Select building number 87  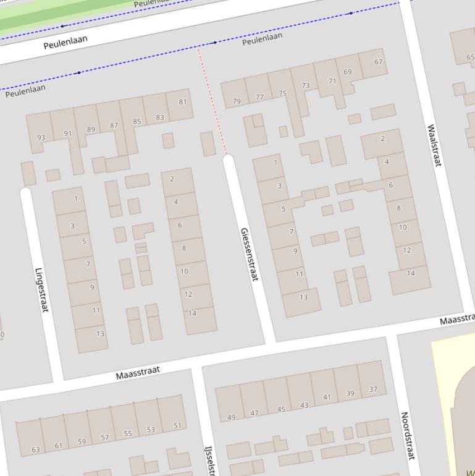(114, 125)
